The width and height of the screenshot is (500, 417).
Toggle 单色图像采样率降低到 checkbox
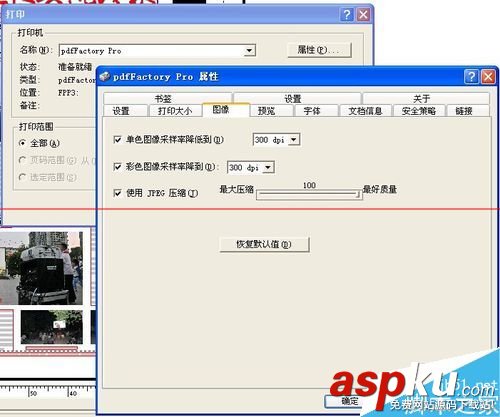coord(117,139)
